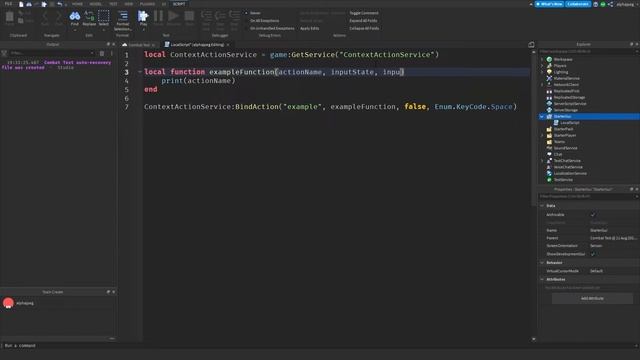Viewport: 640px width, 360px height.
Task: Open the MODEL ribbon tab
Action: pos(96,4)
